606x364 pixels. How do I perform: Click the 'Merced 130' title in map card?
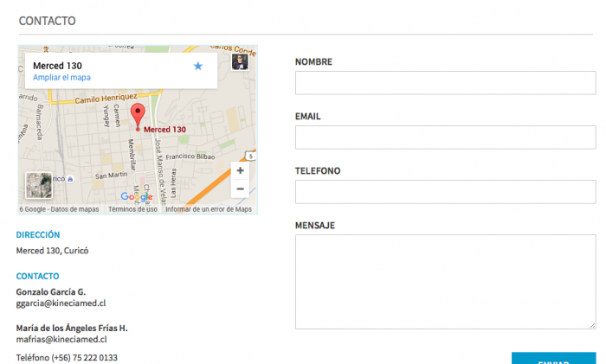pos(57,66)
